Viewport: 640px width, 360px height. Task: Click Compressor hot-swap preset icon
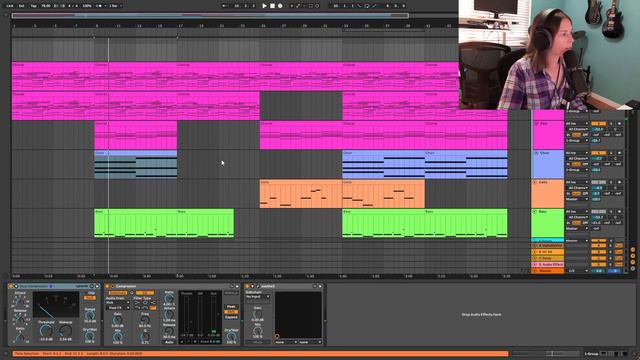click(x=231, y=287)
